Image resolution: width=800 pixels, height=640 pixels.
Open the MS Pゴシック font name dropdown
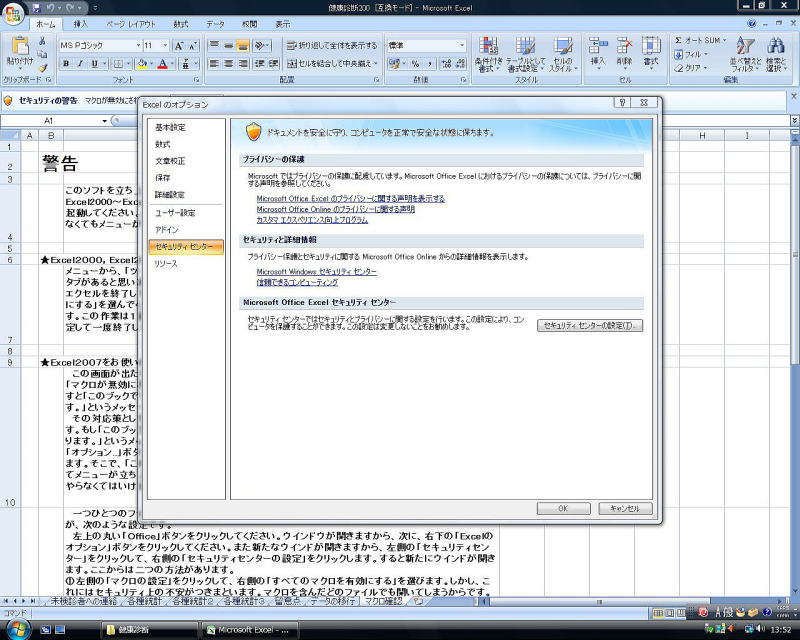pos(138,46)
